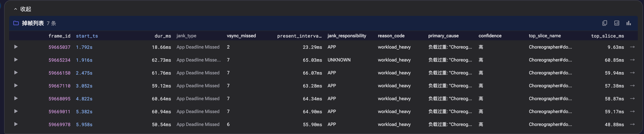The image size is (644, 134).
Task: Click the arrow at end of frame 59669978 row
Action: pos(632,124)
